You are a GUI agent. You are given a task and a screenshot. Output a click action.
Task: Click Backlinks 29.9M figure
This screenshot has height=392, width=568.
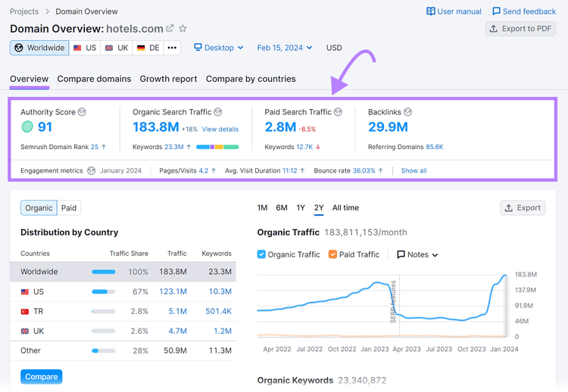388,126
